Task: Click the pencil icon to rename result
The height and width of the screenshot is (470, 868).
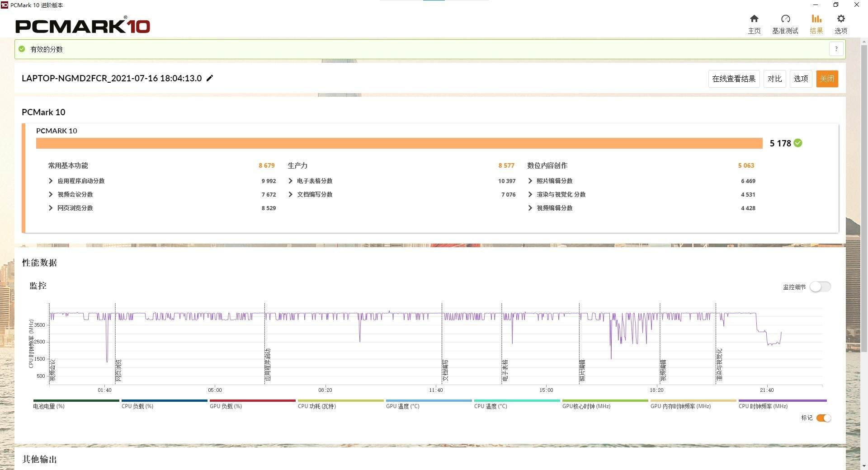Action: point(210,78)
